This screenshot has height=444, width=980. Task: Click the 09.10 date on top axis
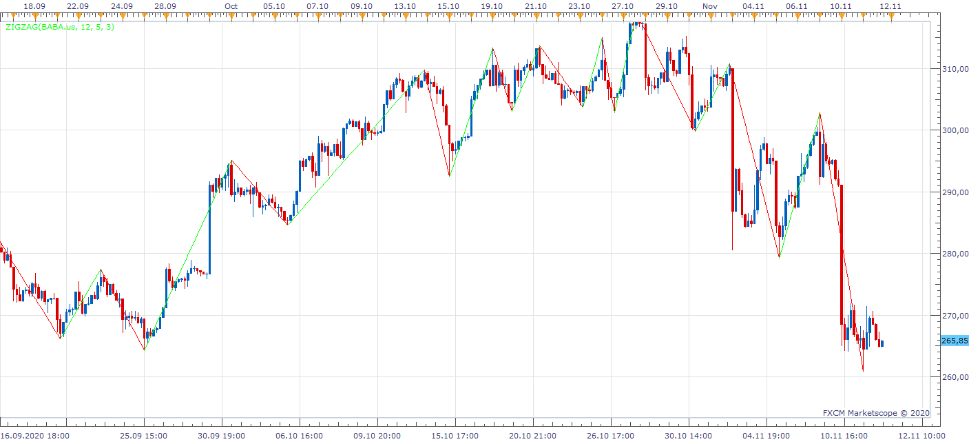[362, 6]
